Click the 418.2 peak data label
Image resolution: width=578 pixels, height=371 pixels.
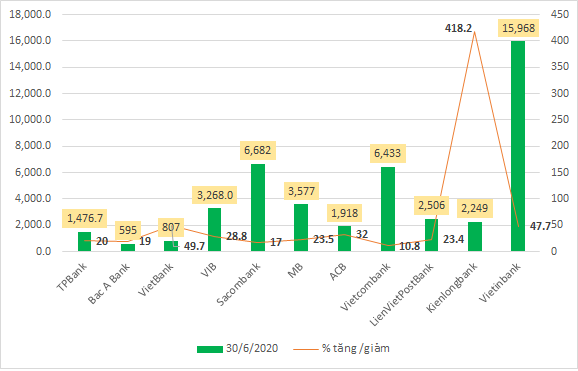tap(458, 28)
